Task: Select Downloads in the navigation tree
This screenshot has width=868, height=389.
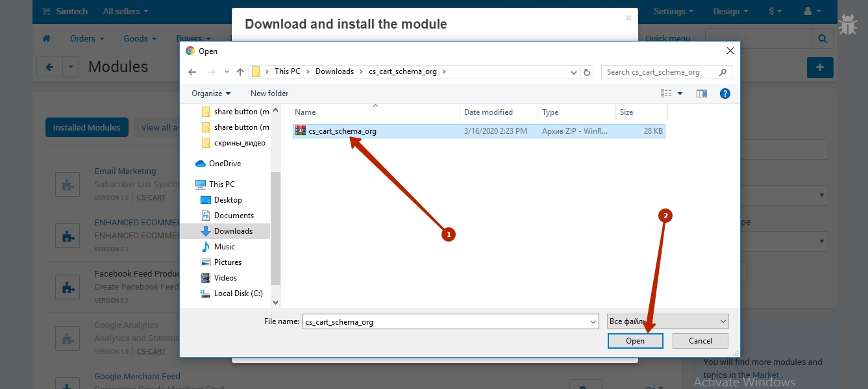Action: (x=233, y=231)
